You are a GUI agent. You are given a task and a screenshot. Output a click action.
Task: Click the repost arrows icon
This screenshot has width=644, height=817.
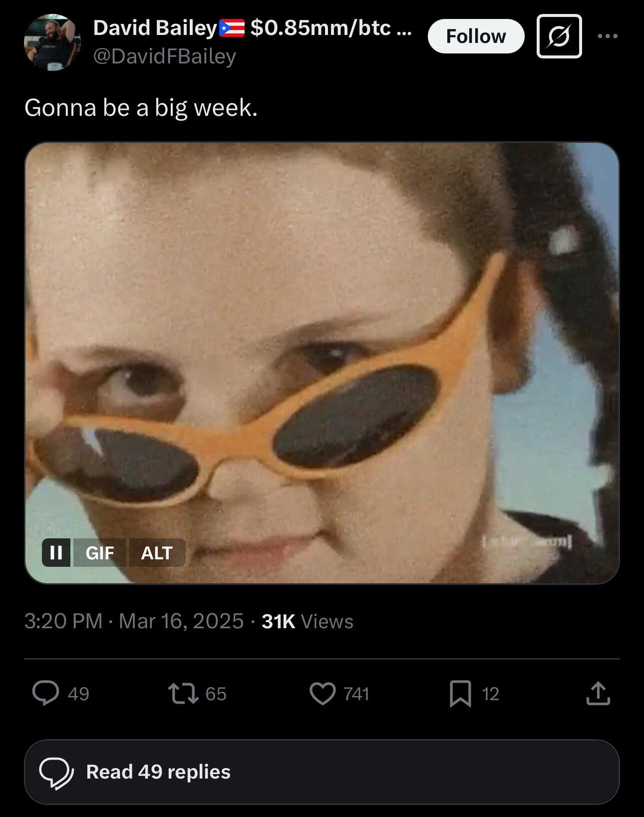pyautogui.click(x=183, y=693)
